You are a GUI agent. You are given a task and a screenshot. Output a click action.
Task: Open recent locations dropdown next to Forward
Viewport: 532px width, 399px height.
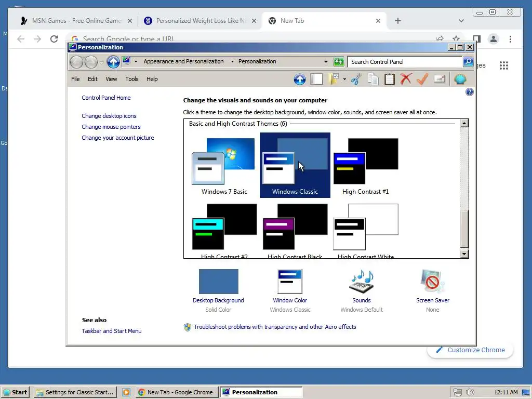[101, 62]
